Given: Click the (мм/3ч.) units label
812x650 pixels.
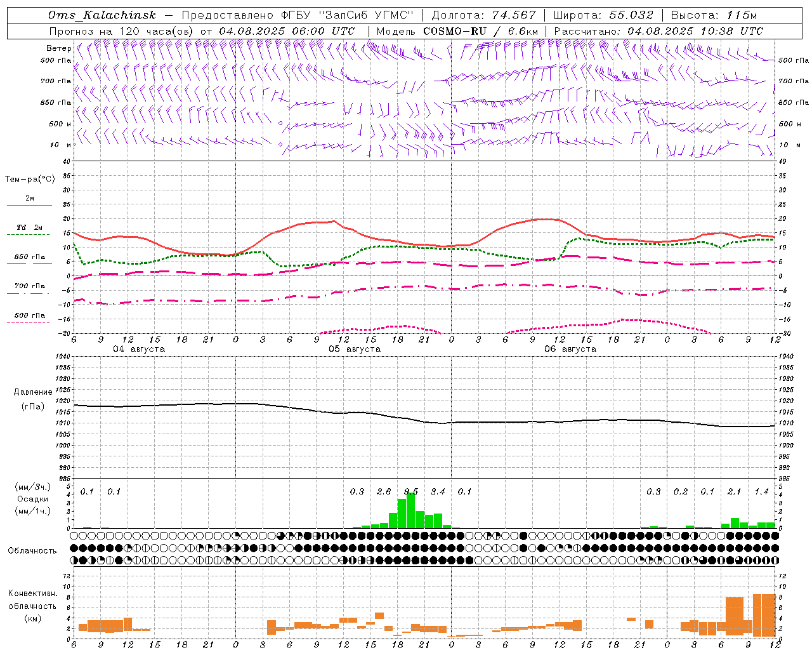Looking at the screenshot, I should coord(32,487).
